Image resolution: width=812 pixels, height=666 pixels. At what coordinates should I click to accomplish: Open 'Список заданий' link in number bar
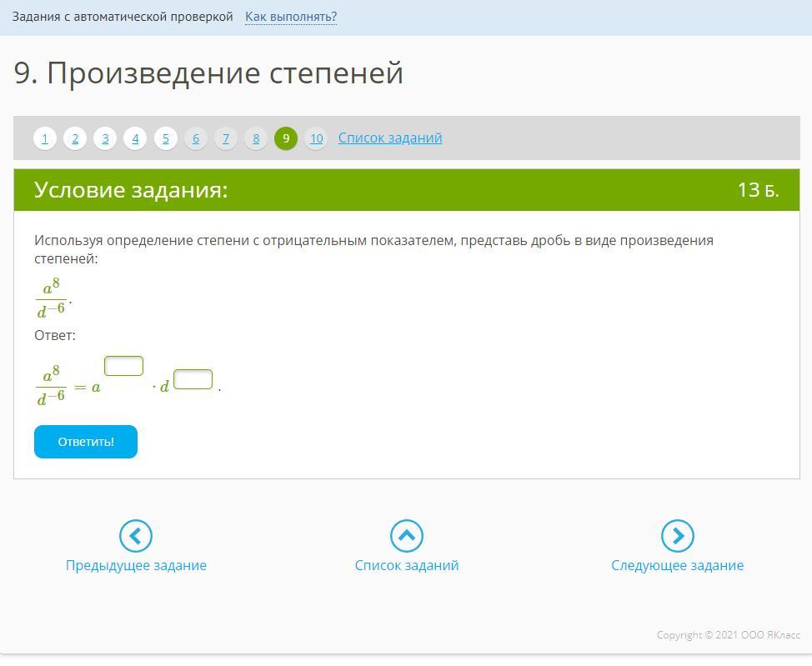coord(390,138)
